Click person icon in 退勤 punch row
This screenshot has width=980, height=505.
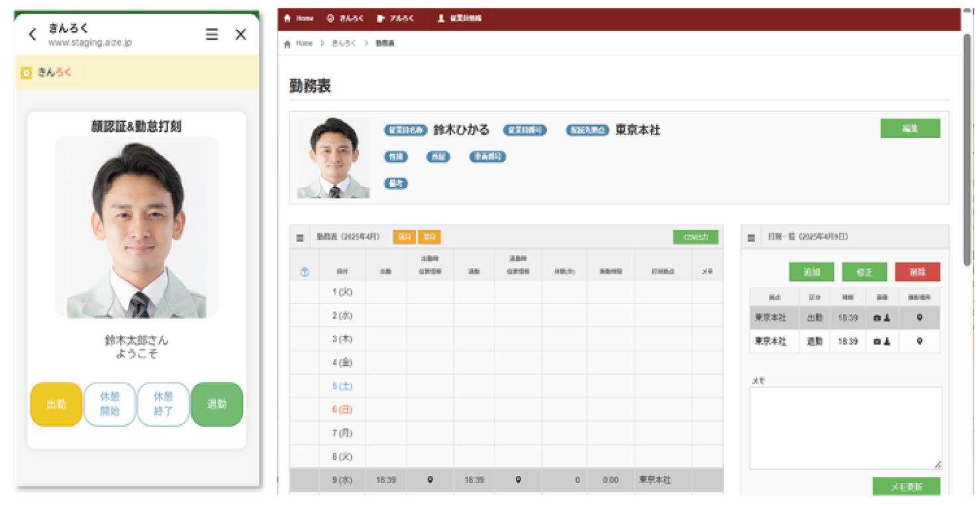click(x=887, y=341)
